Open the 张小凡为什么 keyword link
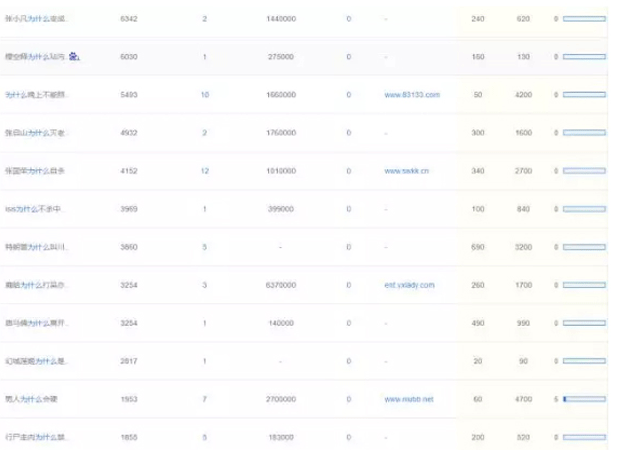The width and height of the screenshot is (640, 452). tap(36, 19)
